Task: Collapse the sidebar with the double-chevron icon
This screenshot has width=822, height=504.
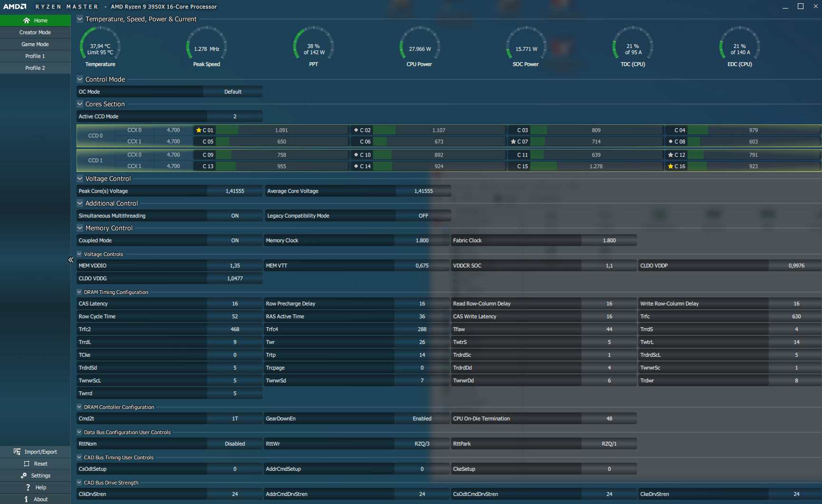Action: tap(71, 260)
